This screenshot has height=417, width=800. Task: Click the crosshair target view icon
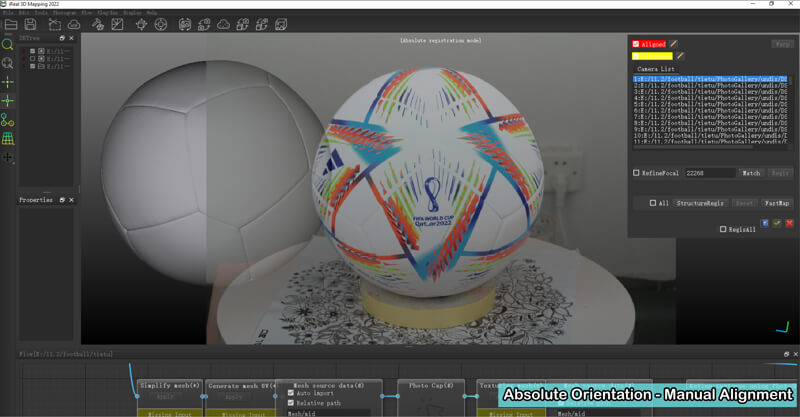point(141,24)
